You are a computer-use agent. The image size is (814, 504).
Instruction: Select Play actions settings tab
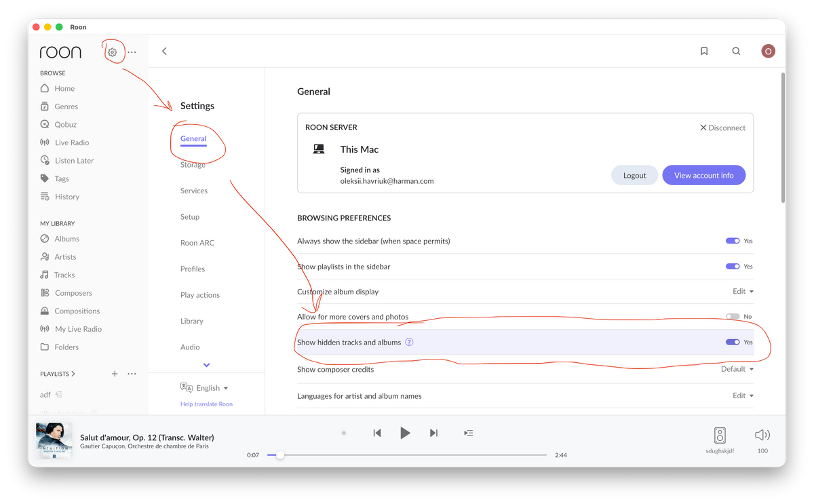point(200,295)
